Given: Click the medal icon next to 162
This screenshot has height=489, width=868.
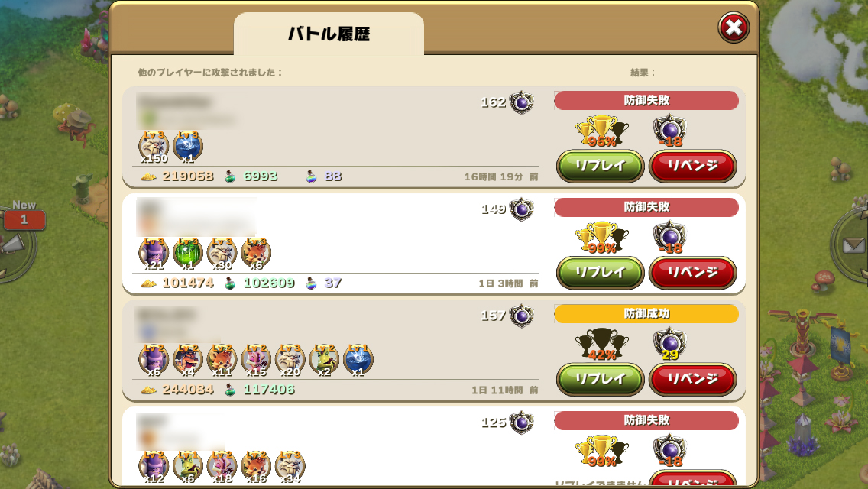Looking at the screenshot, I should click(x=521, y=102).
